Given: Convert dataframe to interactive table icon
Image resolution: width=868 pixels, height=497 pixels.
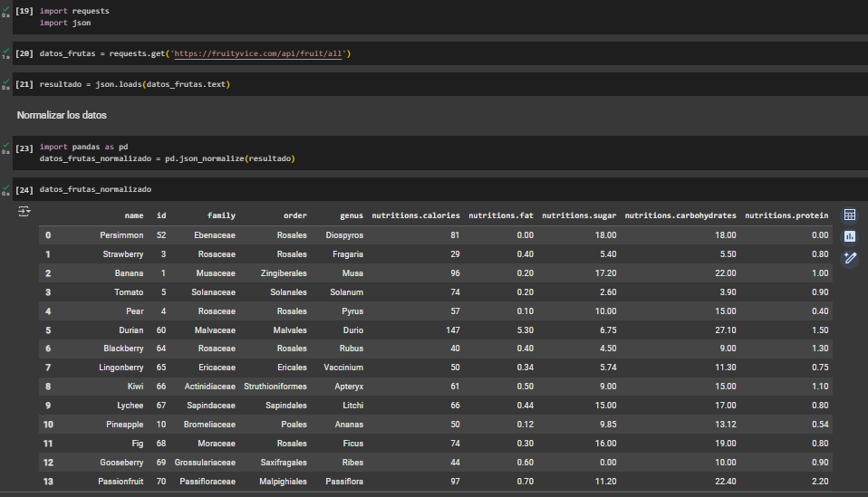Looking at the screenshot, I should pyautogui.click(x=850, y=215).
